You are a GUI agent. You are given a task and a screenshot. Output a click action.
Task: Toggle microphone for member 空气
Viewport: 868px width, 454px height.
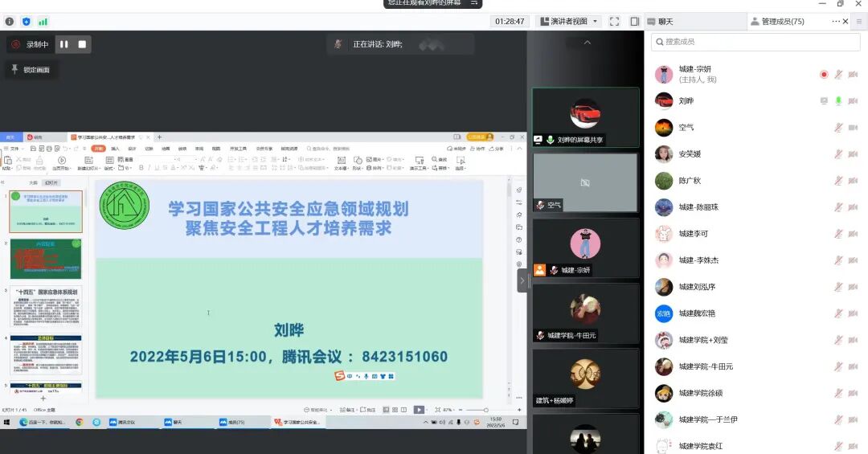click(x=838, y=127)
